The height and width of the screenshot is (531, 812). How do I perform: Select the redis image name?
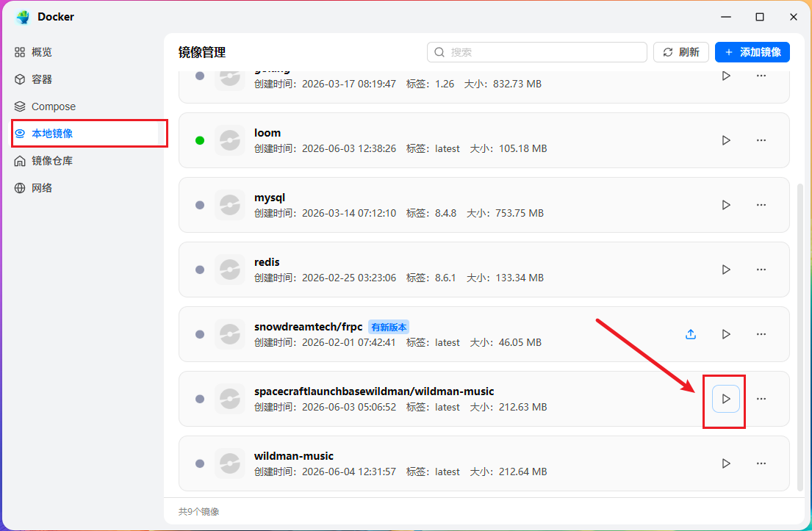coord(267,262)
